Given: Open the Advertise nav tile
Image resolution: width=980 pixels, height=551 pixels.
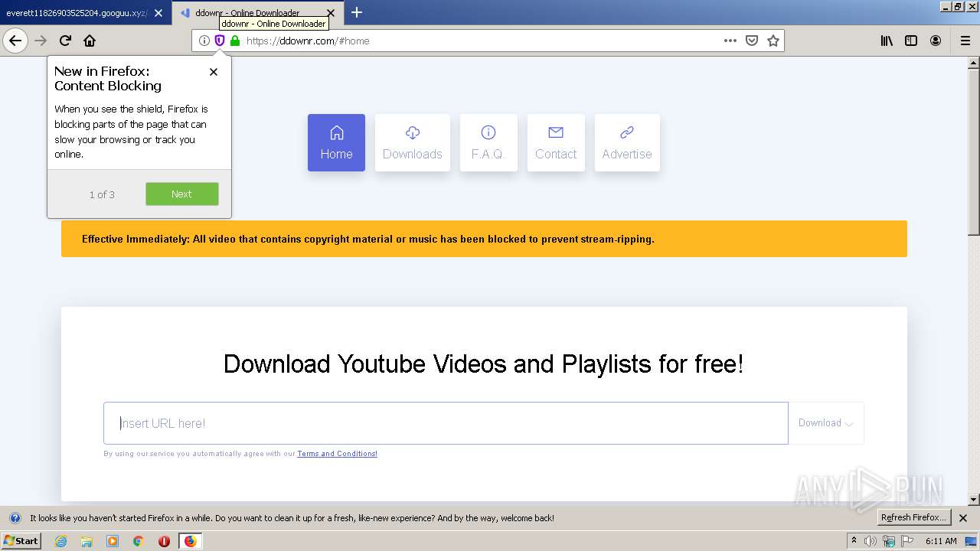Looking at the screenshot, I should click(627, 142).
